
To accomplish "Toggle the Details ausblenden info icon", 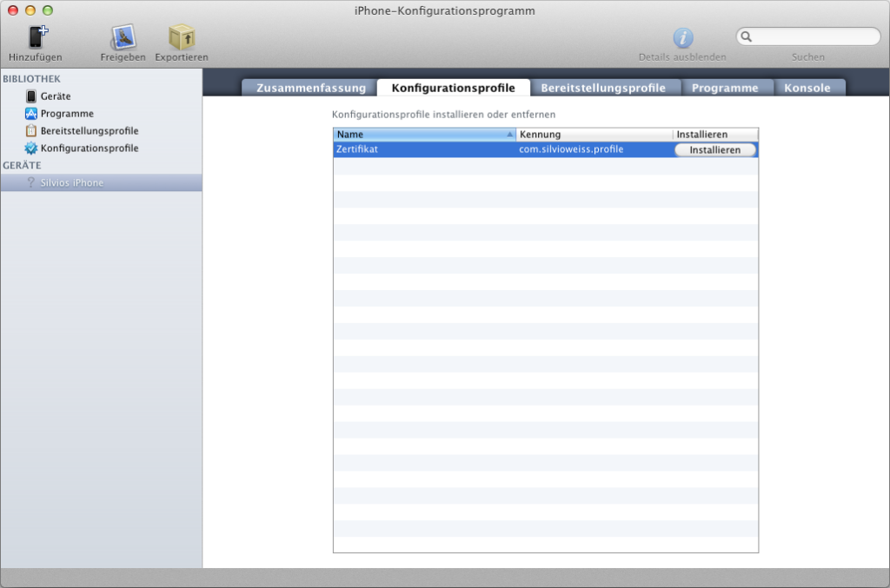I will [x=683, y=38].
